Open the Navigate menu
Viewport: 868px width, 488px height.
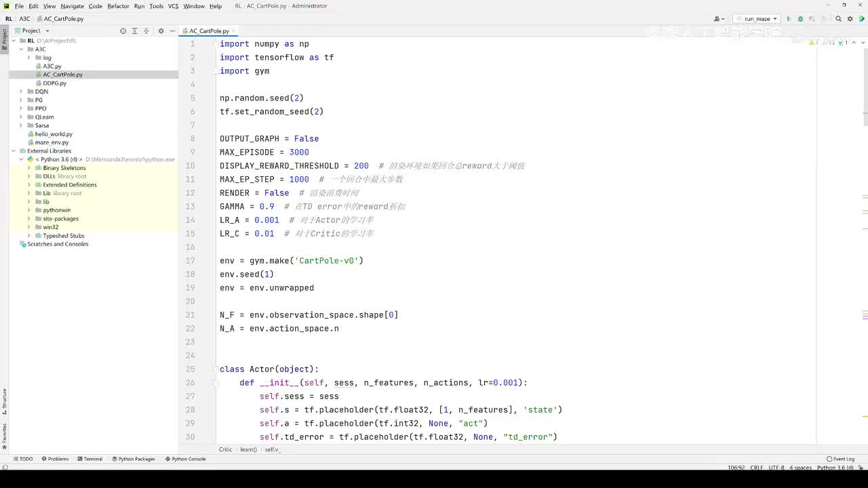[73, 6]
